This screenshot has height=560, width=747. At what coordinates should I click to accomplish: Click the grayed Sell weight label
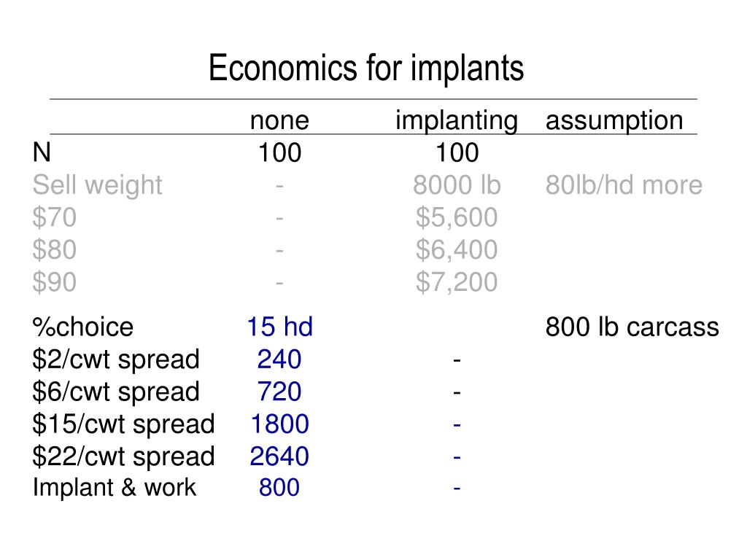click(x=97, y=186)
